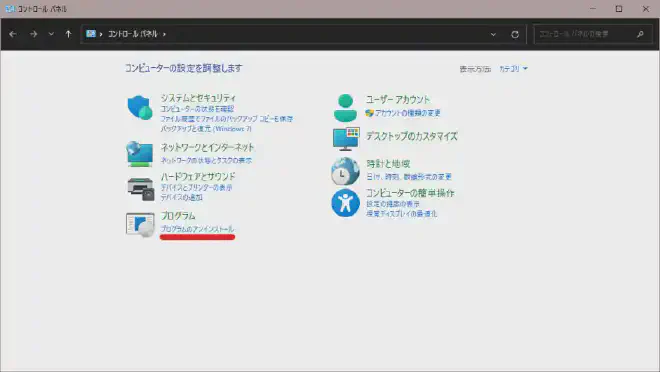Select コントロール パネル breadcrumb text
The width and height of the screenshot is (660, 372).
coord(133,34)
